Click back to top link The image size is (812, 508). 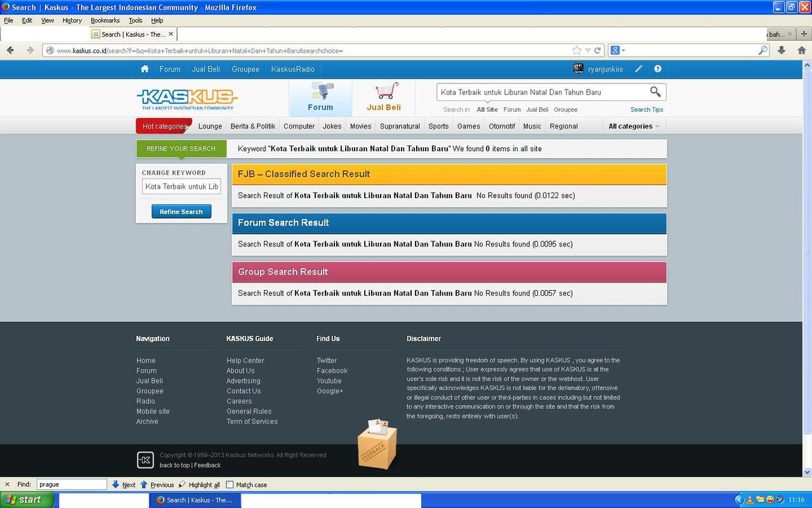[x=174, y=465]
